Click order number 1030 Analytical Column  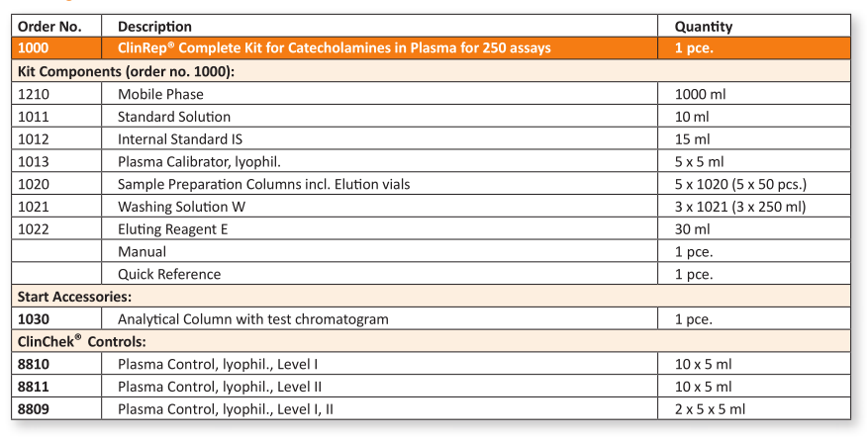[33, 319]
